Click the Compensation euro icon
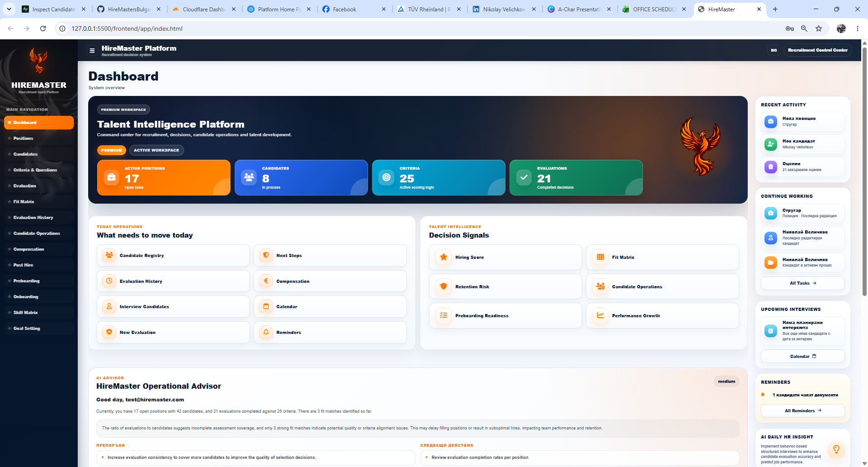 click(x=266, y=281)
